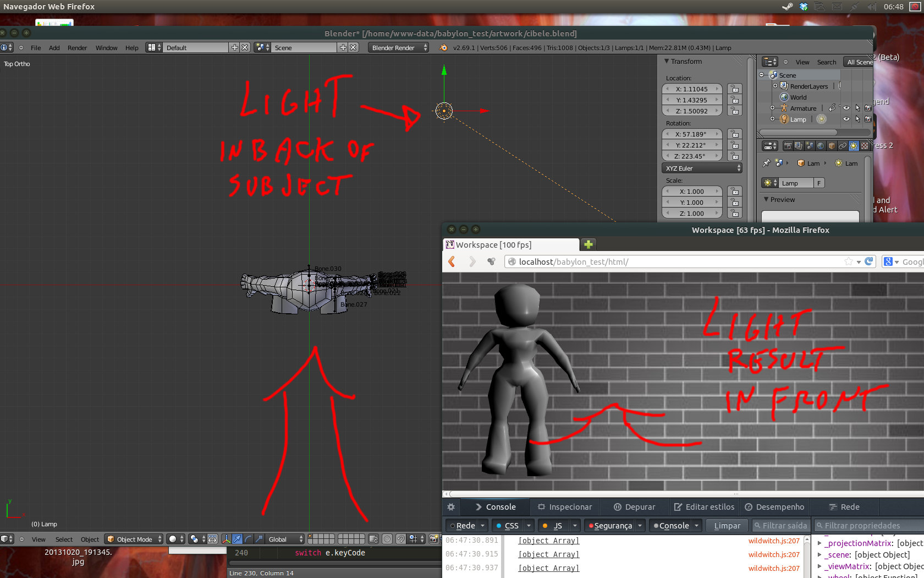Image resolution: width=924 pixels, height=578 pixels.
Task: Toggle Armature renderability camera icon
Action: coord(868,108)
